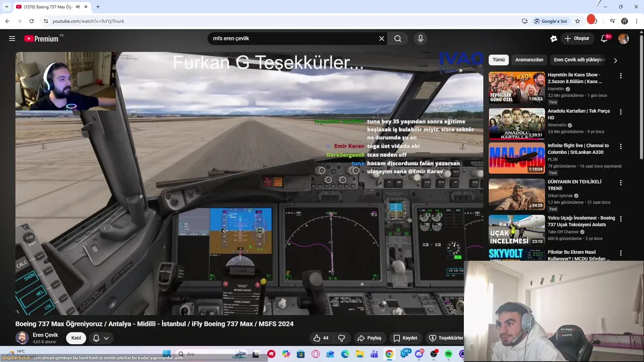
Task: Open Spotify from the taskbar
Action: 448,354
